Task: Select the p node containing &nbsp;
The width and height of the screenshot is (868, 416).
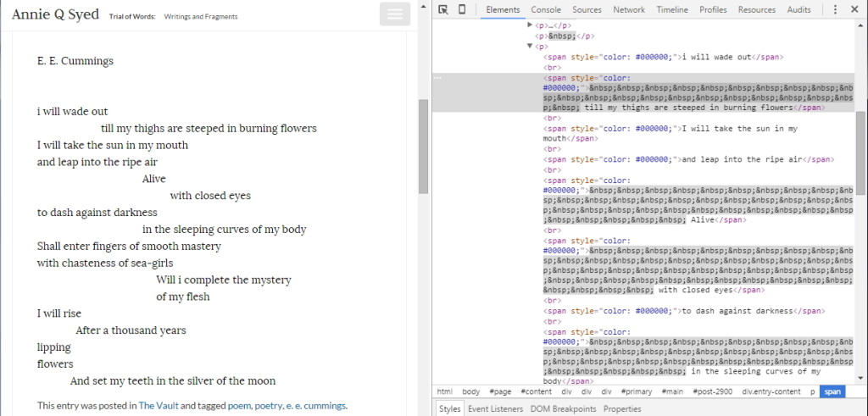Action: [565, 36]
